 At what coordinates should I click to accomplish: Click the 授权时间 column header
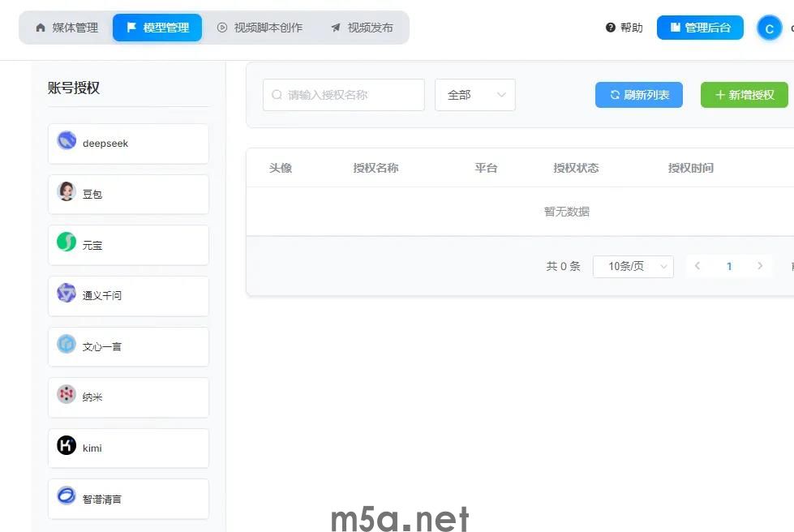click(x=691, y=168)
